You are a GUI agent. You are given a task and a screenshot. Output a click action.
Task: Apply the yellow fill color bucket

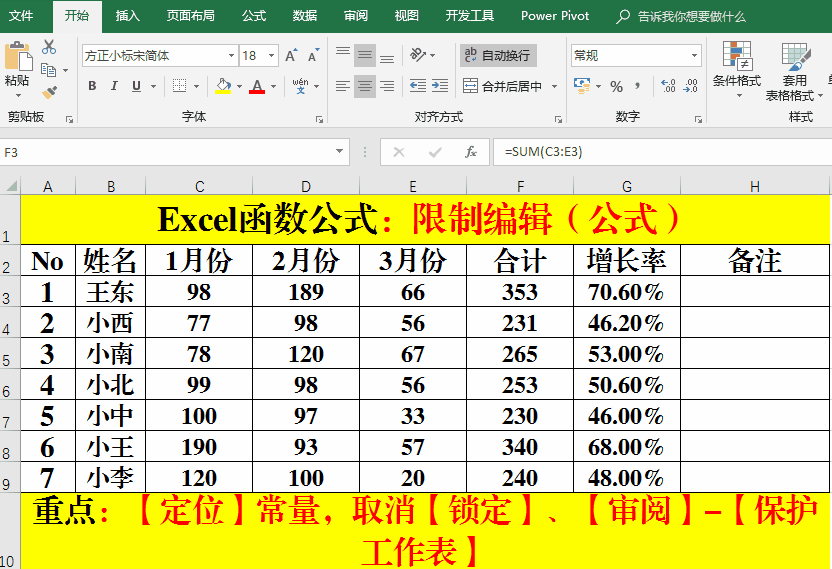pos(223,86)
